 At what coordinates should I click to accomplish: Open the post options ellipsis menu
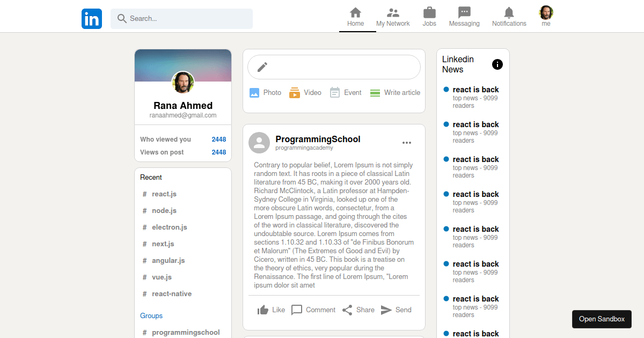pyautogui.click(x=406, y=142)
